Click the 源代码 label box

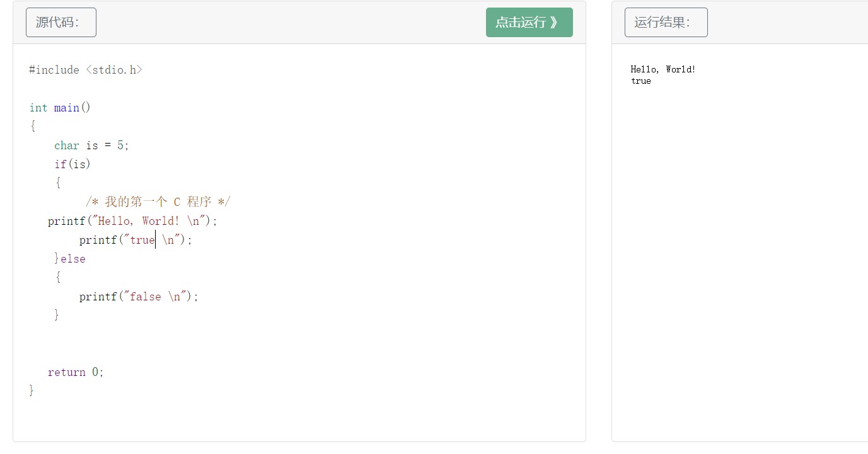pyautogui.click(x=61, y=23)
